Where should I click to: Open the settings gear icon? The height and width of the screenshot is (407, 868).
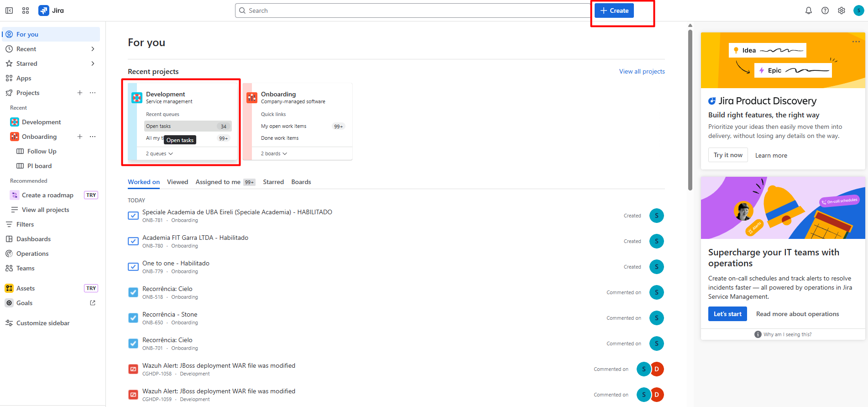point(842,11)
